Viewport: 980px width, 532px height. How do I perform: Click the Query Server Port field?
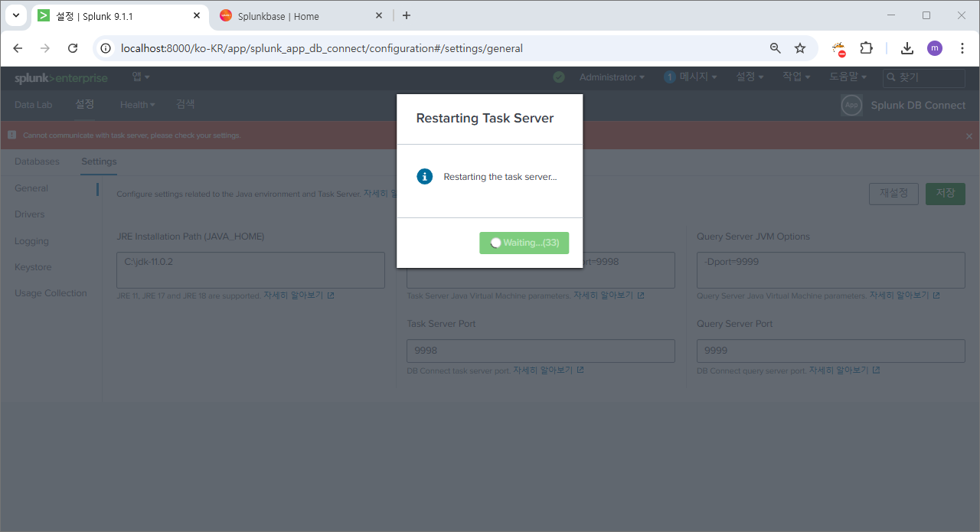tap(831, 351)
